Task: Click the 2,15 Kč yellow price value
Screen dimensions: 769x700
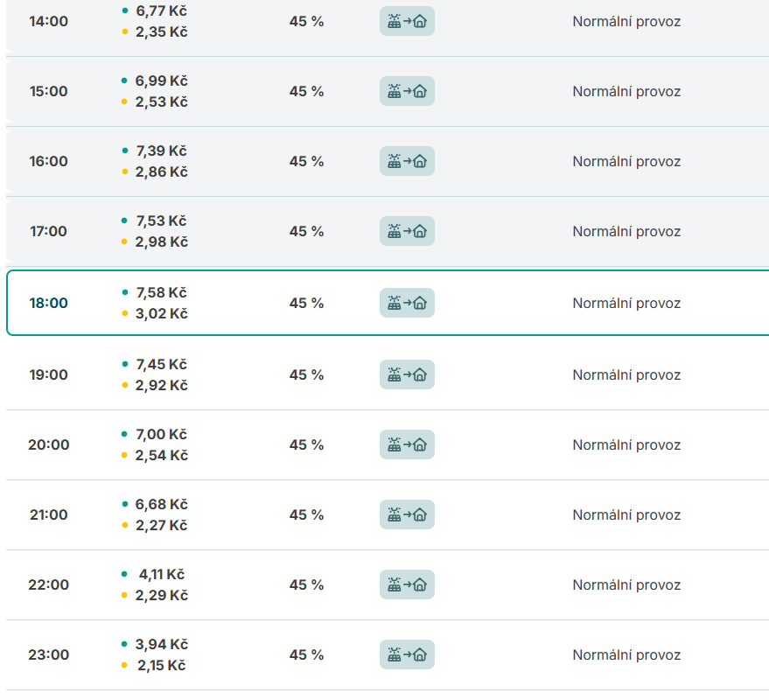Action: (x=161, y=665)
